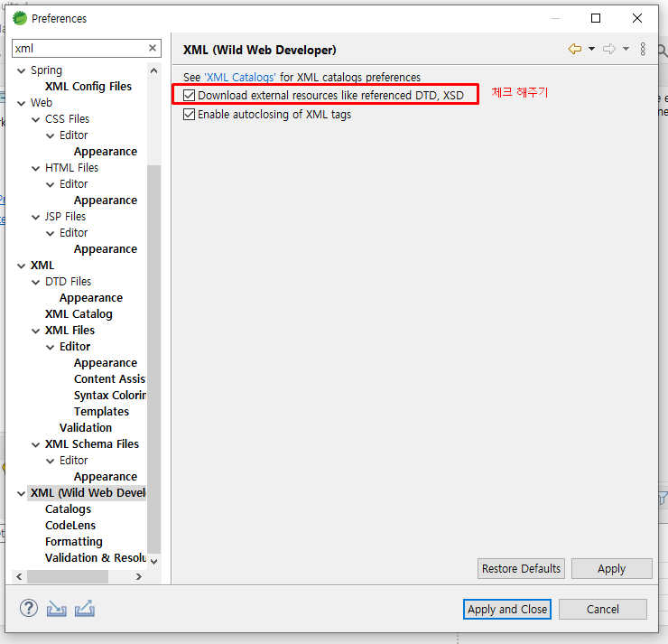The height and width of the screenshot is (644, 668).
Task: Select XML Config Files under Spring
Action: pyautogui.click(x=88, y=86)
